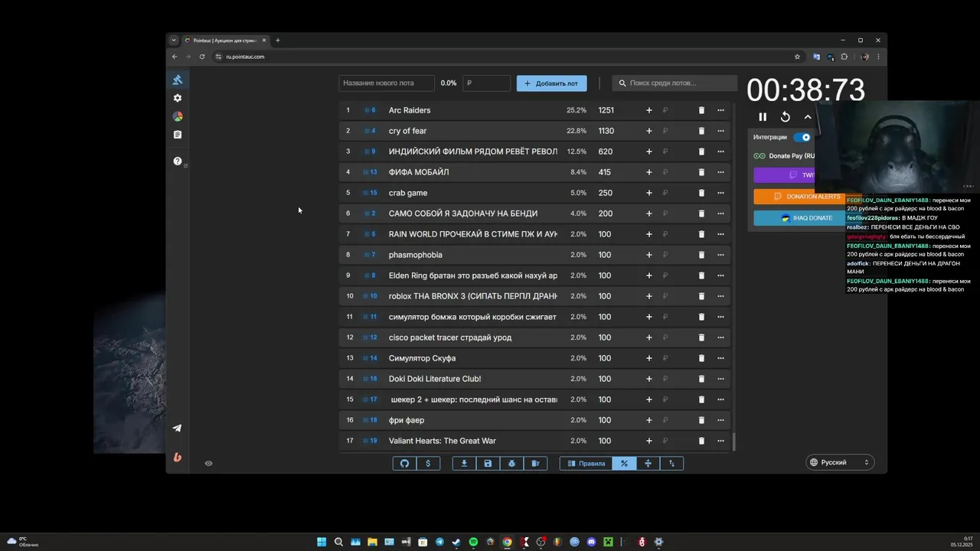Focus the Название нового лота field
This screenshot has height=551, width=980.
(x=387, y=83)
